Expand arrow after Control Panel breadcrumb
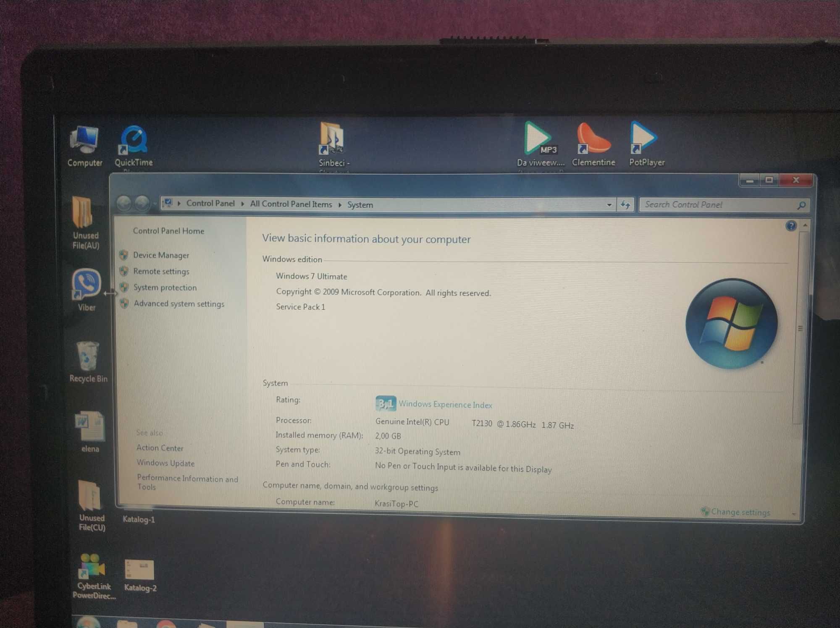Image resolution: width=840 pixels, height=628 pixels. point(242,204)
